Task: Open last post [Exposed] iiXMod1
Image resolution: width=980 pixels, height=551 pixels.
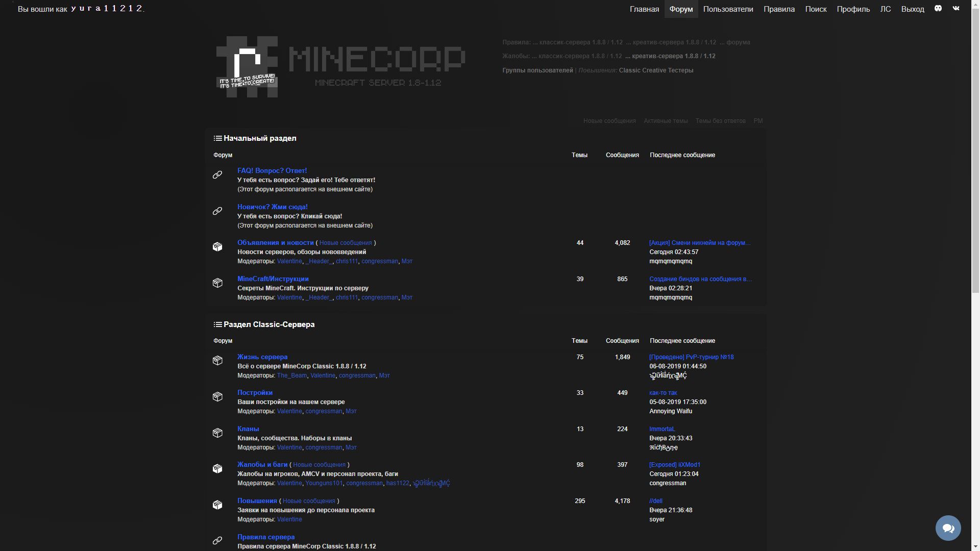Action: (675, 465)
